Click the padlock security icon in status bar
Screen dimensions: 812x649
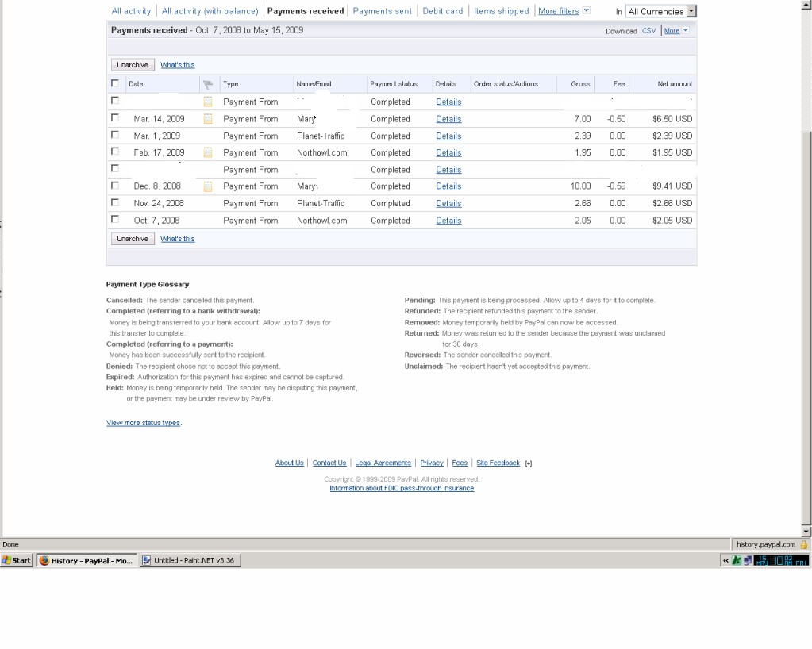(804, 544)
